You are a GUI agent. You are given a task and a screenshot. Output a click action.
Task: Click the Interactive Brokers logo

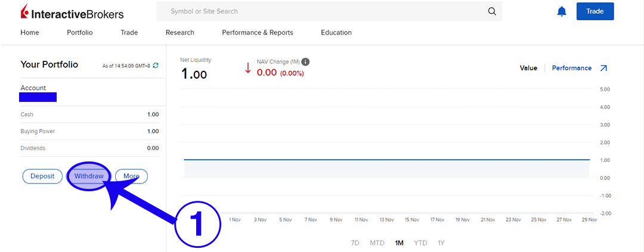pyautogui.click(x=72, y=13)
